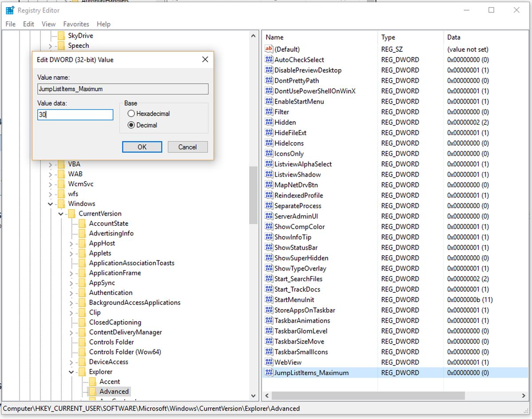Open the View menu
The width and height of the screenshot is (532, 419).
(x=48, y=24)
